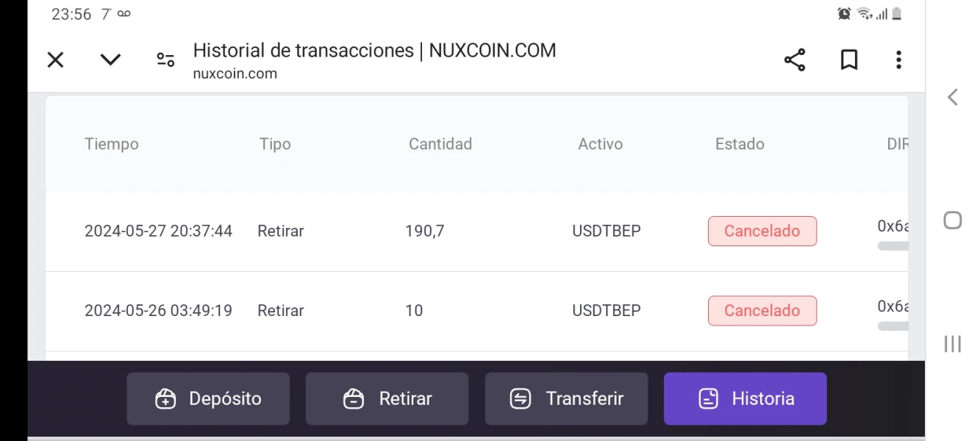
Task: Tap the battery indicator icon
Action: (x=896, y=12)
